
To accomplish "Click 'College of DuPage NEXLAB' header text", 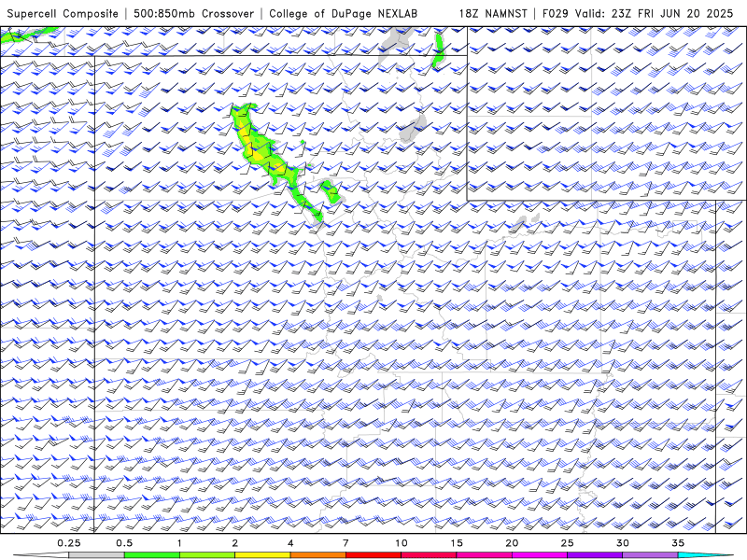I will coord(343,14).
